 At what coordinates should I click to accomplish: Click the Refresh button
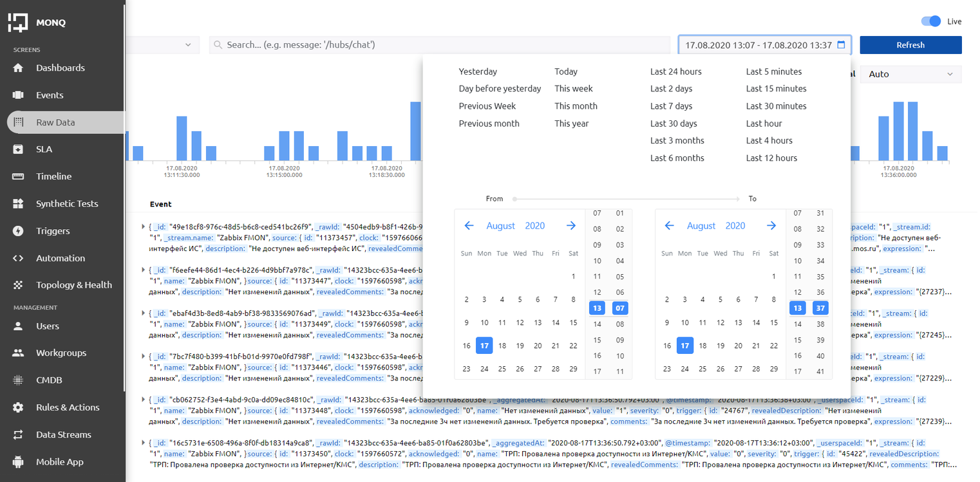click(x=910, y=45)
